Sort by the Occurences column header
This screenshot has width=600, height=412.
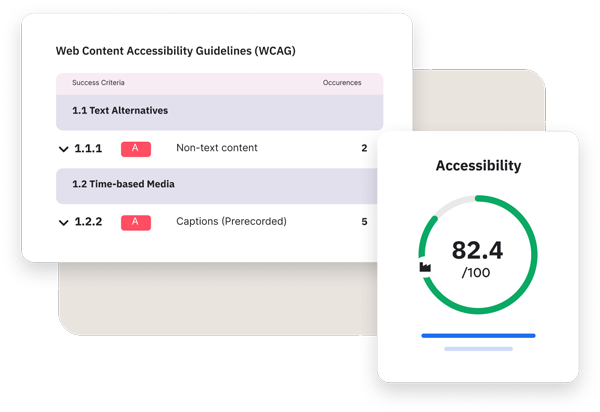342,82
